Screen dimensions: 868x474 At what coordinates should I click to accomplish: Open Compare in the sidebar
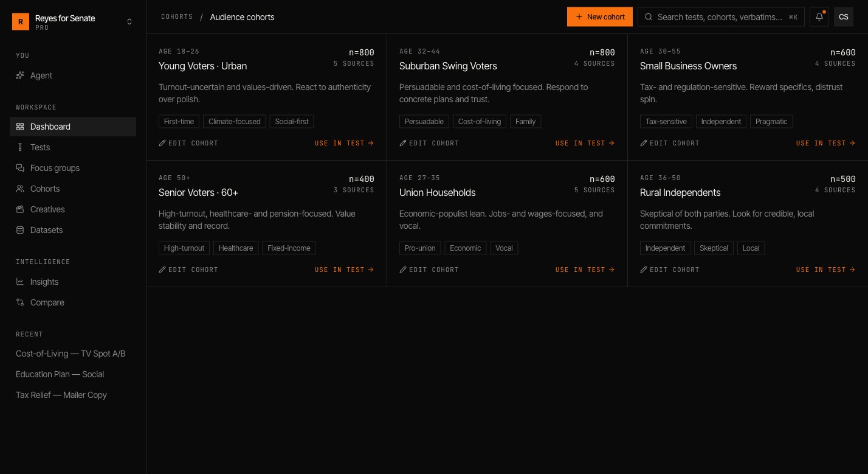point(73,302)
